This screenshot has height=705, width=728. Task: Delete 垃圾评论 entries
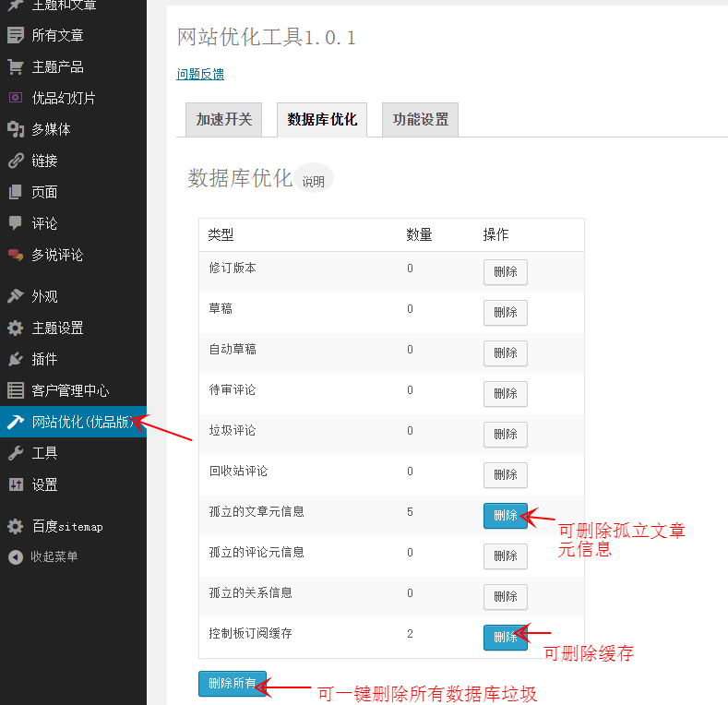pos(505,435)
